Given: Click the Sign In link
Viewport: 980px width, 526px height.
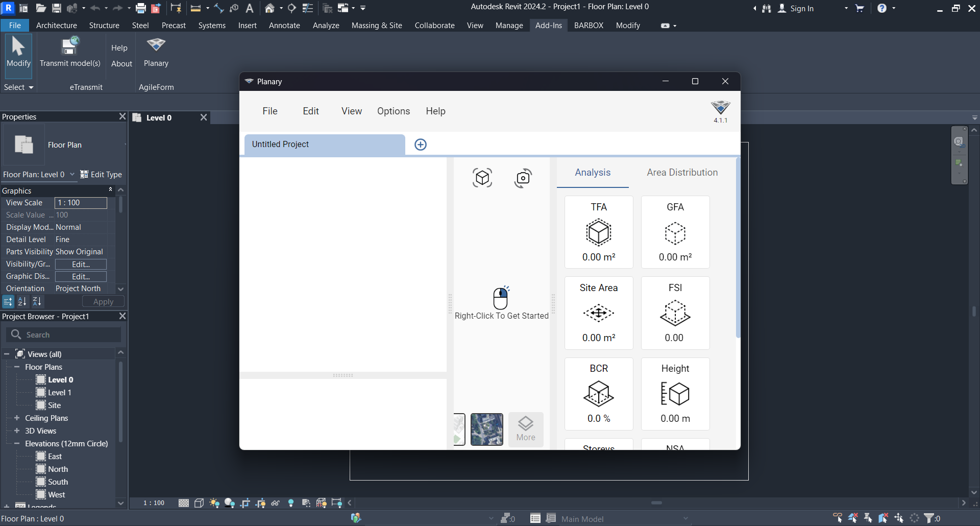Looking at the screenshot, I should pyautogui.click(x=801, y=9).
